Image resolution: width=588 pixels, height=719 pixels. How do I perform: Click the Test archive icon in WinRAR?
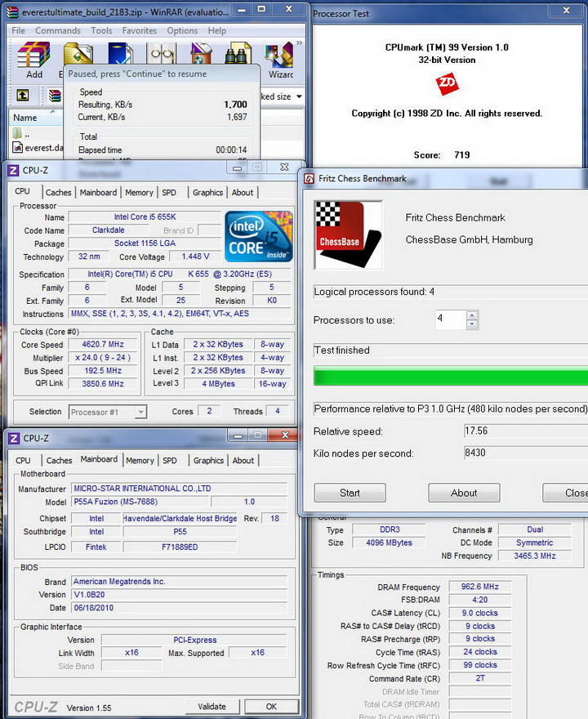[121, 53]
